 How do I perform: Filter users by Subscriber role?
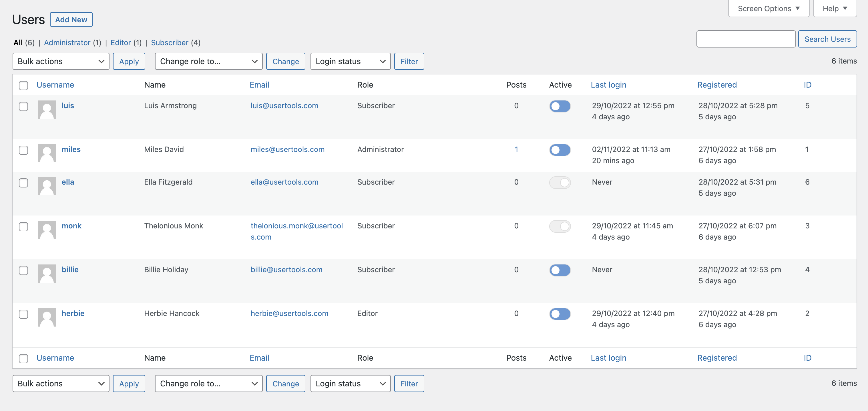170,43
